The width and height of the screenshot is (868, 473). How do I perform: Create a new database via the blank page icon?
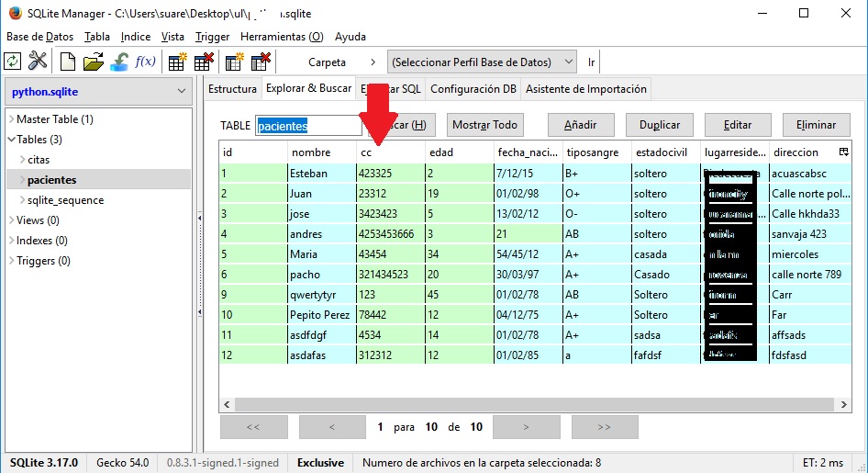pos(68,62)
